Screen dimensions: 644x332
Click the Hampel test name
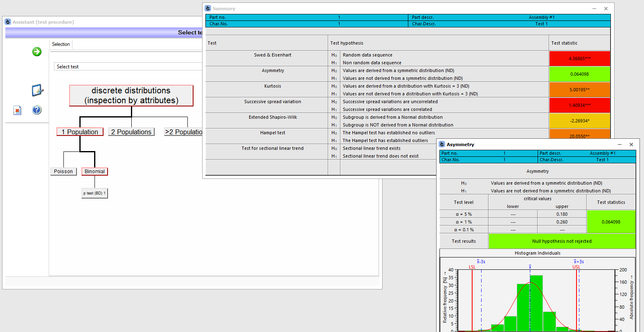(x=272, y=133)
